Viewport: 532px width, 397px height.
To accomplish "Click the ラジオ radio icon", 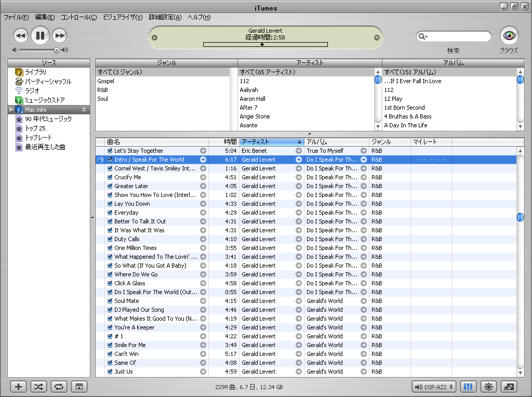I will tap(19, 90).
